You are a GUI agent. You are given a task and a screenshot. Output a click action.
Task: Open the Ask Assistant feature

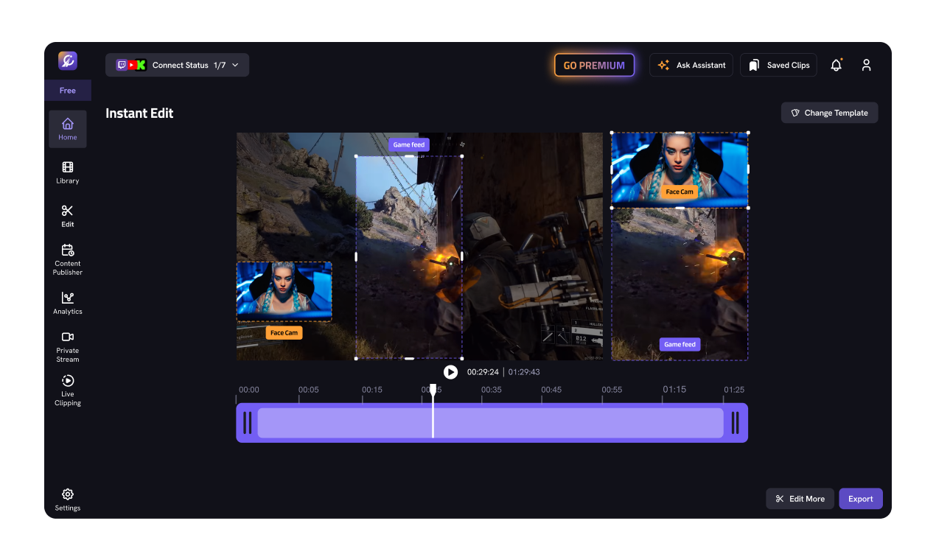coord(691,65)
